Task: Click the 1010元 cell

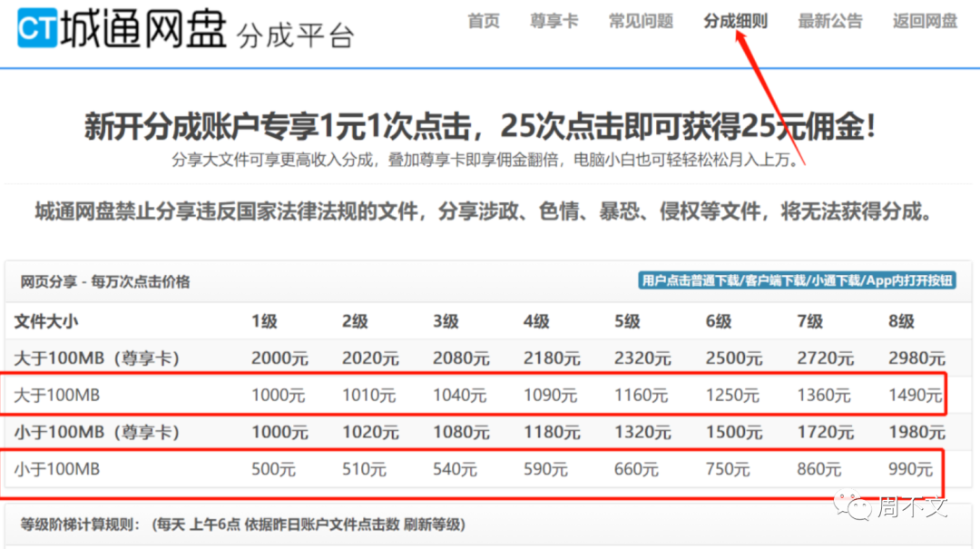Action: [x=368, y=395]
